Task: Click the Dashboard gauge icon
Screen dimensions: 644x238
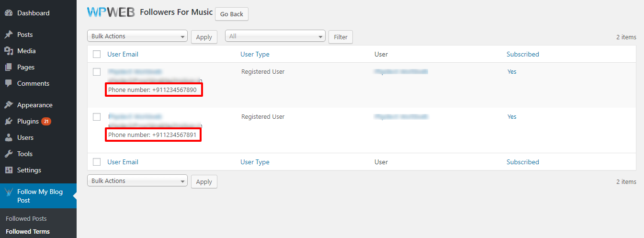Action: pos(9,13)
